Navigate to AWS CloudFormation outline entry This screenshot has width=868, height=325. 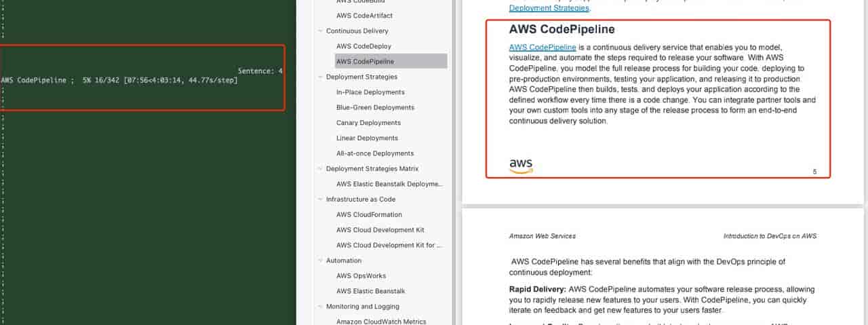369,215
